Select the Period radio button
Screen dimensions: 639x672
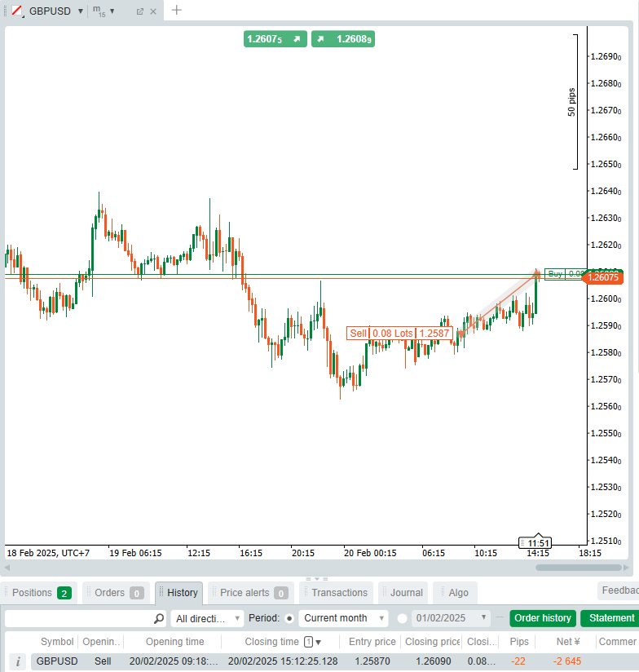[x=289, y=618]
